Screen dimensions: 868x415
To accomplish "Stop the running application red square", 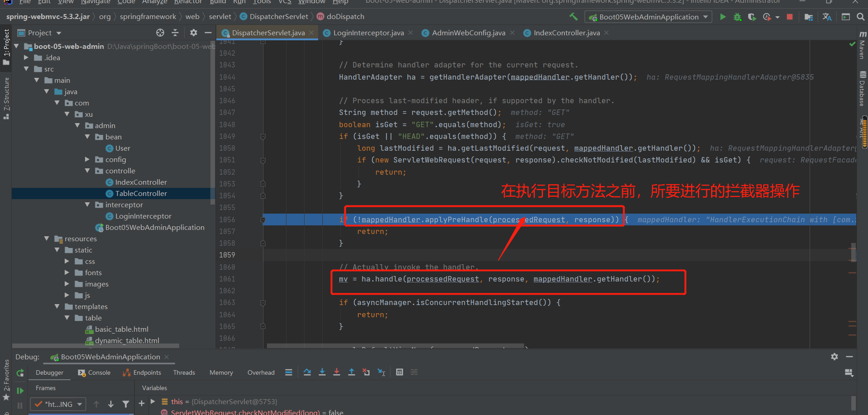I will pyautogui.click(x=790, y=17).
